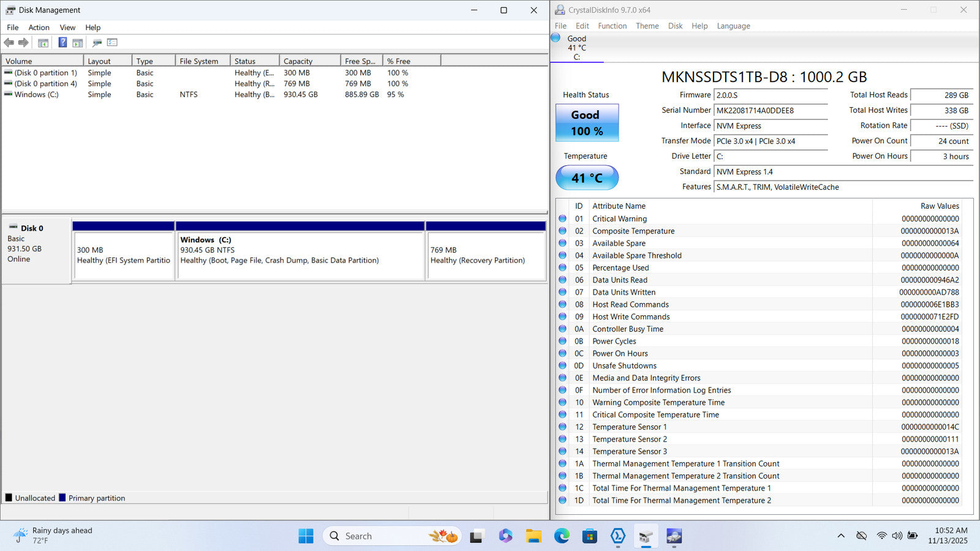Click the Serial Number field

(x=771, y=111)
